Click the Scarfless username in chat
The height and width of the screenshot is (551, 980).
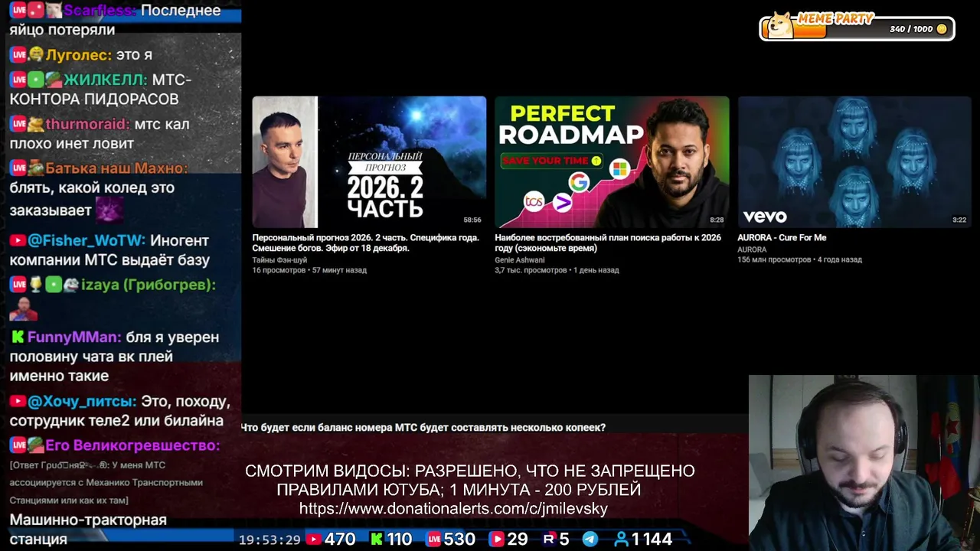coord(100,11)
